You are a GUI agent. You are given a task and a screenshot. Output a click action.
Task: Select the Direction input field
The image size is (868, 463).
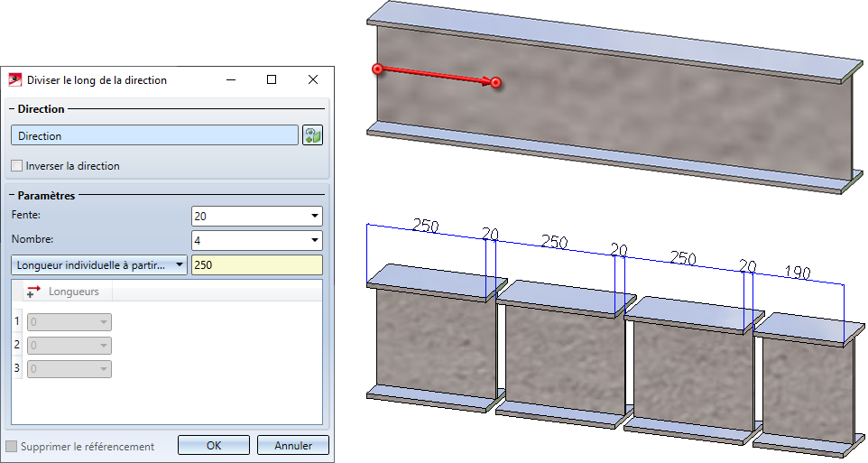(x=154, y=135)
